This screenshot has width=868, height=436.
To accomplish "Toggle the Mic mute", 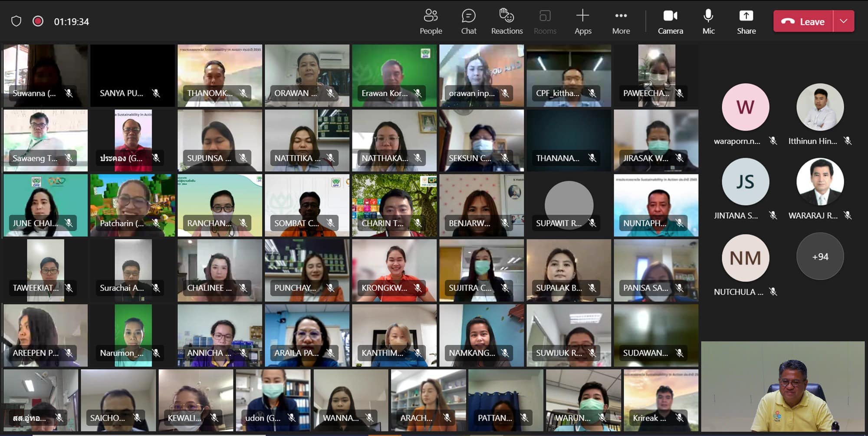I will point(708,21).
